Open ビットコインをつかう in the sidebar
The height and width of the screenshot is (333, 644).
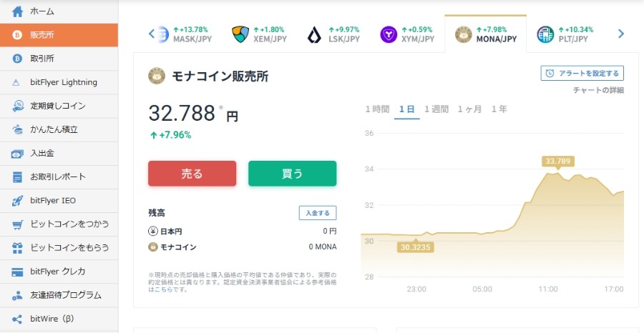tap(59, 224)
